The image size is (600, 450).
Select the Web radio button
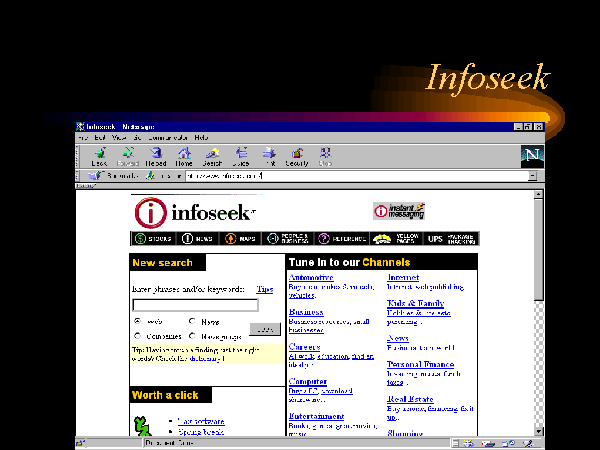[137, 322]
